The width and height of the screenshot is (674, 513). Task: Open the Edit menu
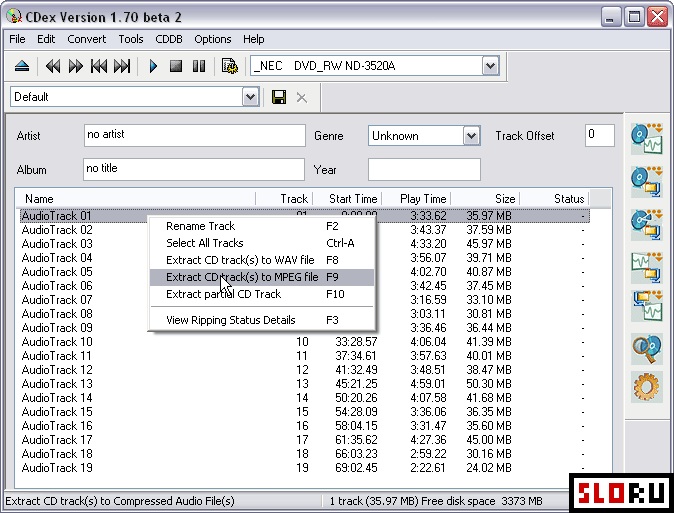pyautogui.click(x=46, y=39)
